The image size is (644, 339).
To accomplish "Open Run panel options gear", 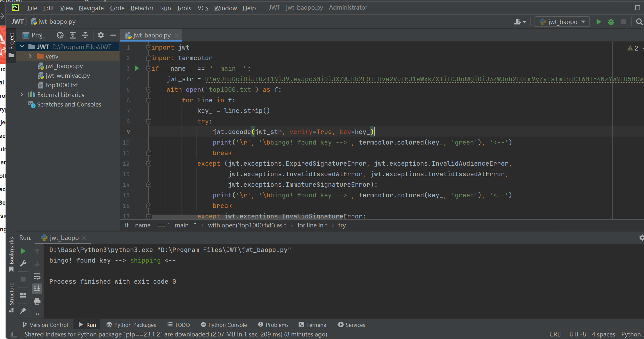I will [641, 238].
